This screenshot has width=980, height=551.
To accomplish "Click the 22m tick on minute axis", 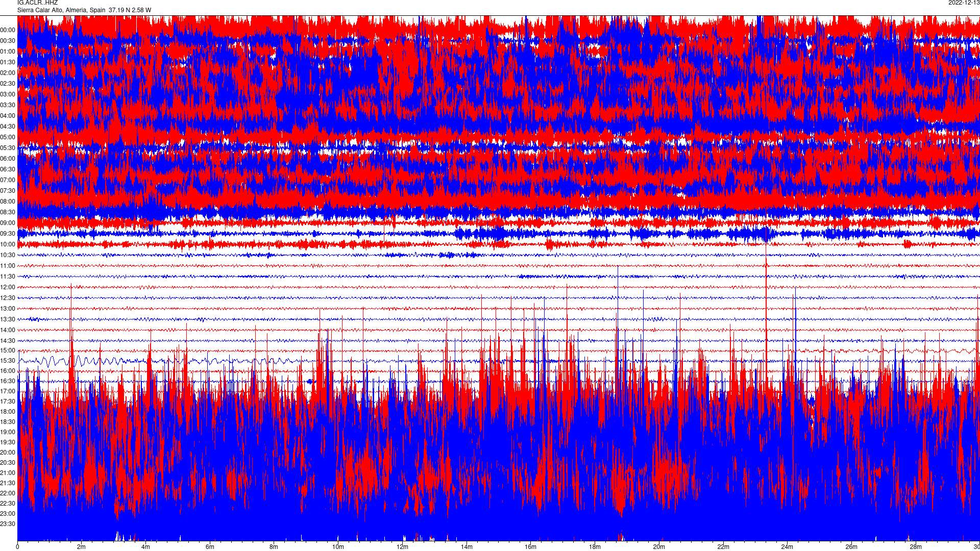I will (723, 547).
